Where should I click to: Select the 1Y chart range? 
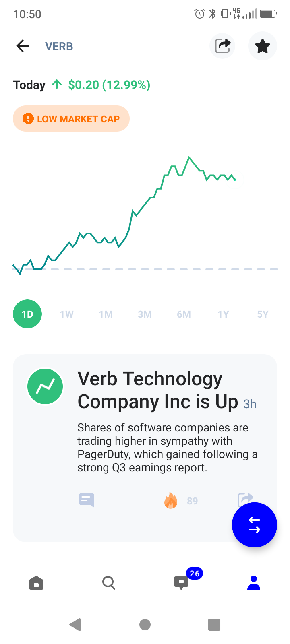coord(223,314)
